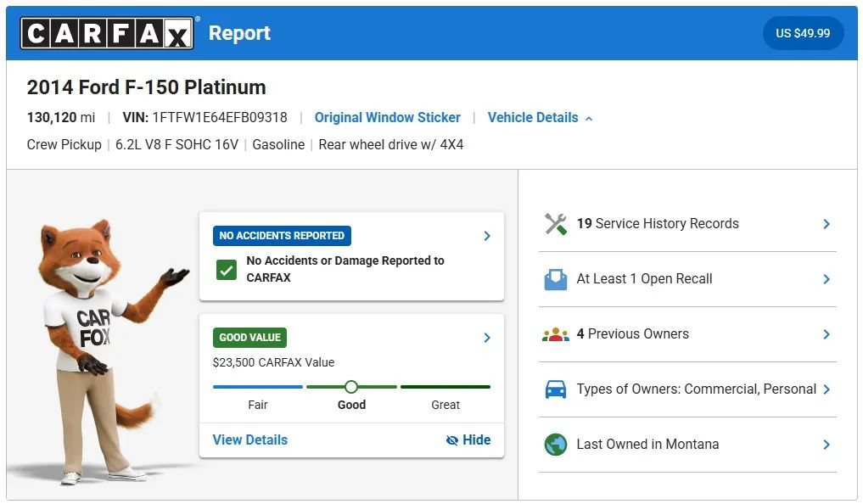This screenshot has height=504, width=863.
Task: Click the previous owners people icon
Action: coord(555,334)
